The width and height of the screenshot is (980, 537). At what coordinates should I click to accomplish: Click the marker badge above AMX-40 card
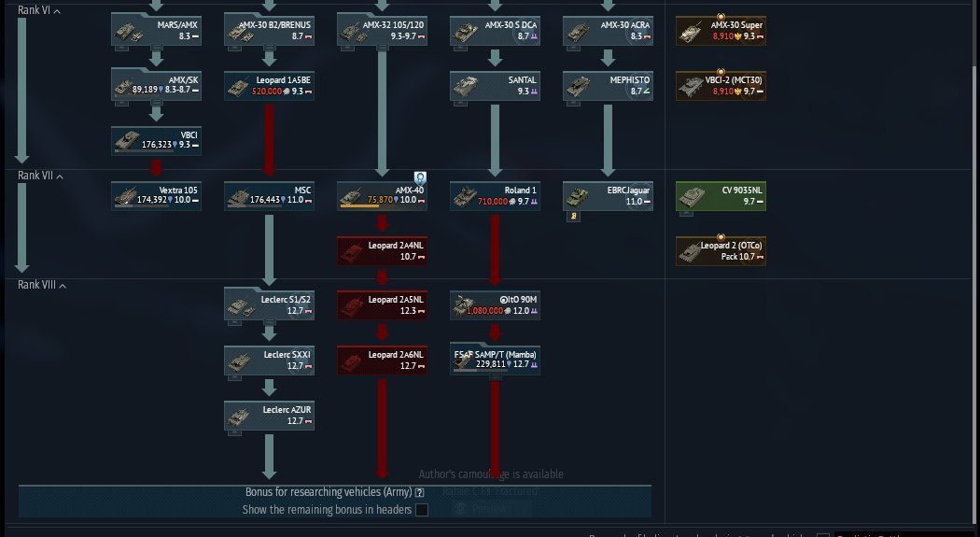420,178
